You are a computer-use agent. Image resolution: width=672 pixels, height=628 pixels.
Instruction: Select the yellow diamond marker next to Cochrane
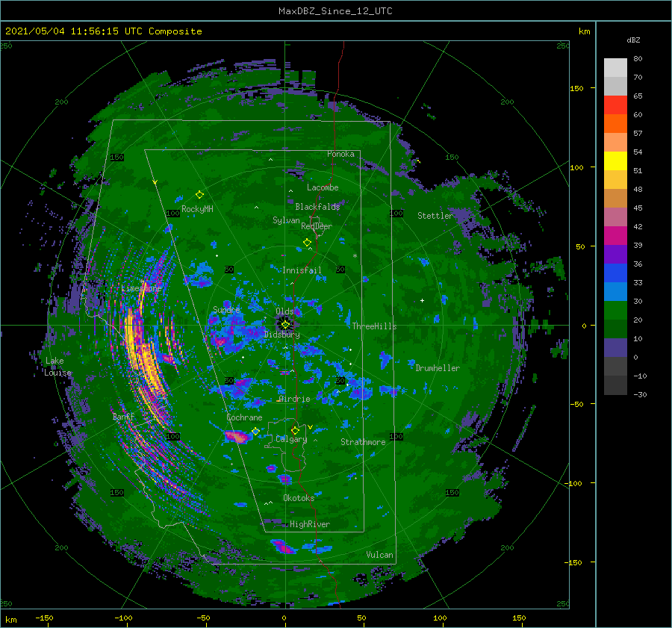coord(255,431)
